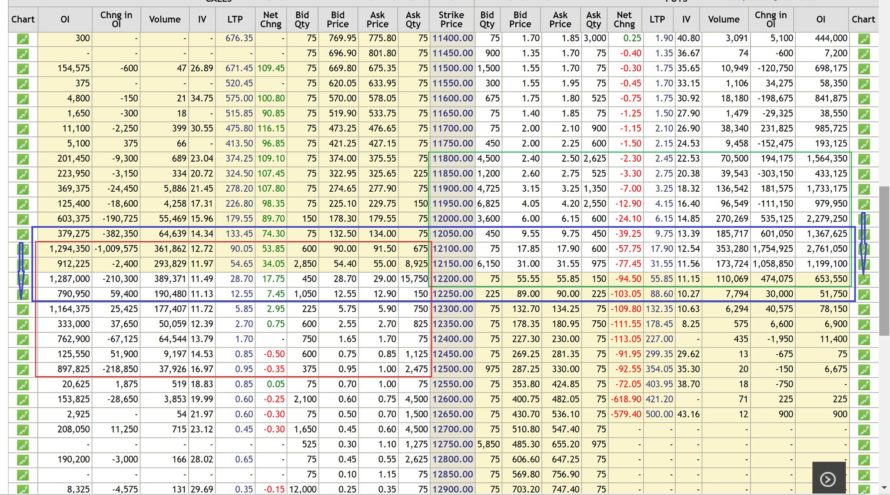Open calls LTP value 179.55 in 12000 row
Screen dimensions: 890x495
click(239, 219)
